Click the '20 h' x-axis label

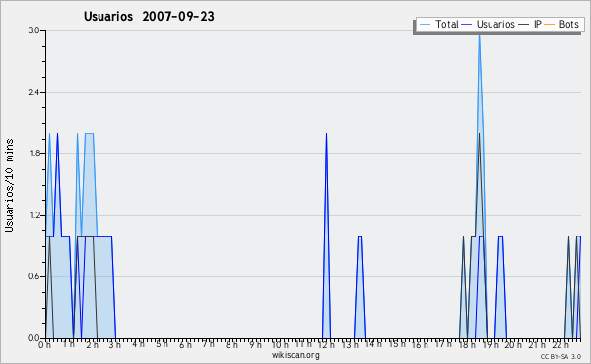pos(514,344)
